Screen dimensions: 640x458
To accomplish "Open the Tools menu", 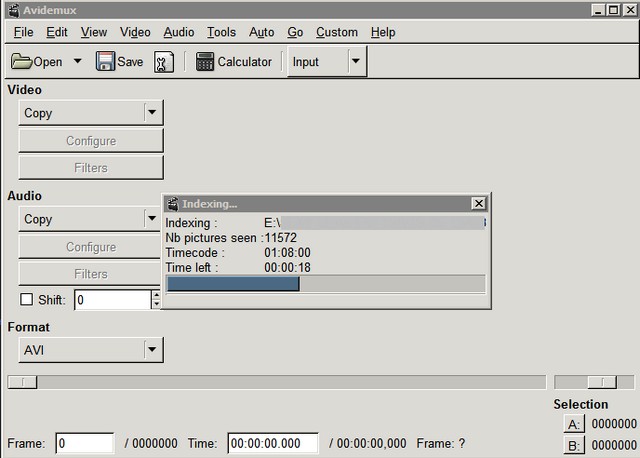I will 222,32.
